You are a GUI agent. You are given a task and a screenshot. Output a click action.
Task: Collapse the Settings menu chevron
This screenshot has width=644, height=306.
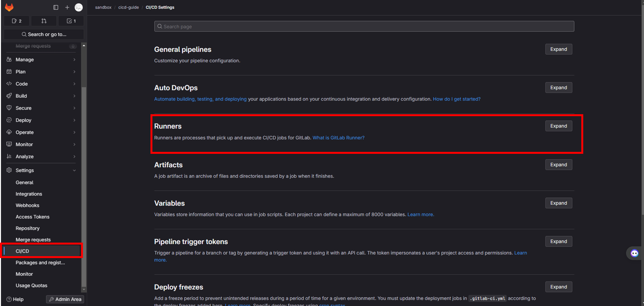tap(74, 170)
